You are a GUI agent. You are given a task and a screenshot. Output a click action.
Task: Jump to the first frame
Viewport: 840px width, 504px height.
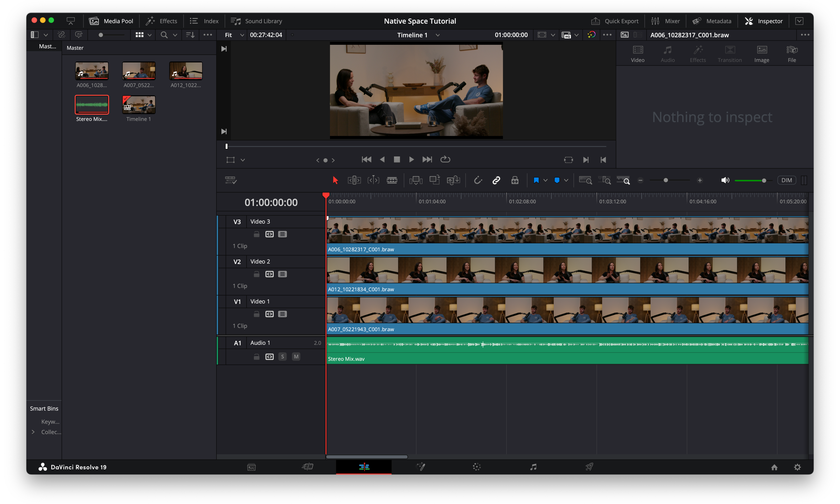click(366, 159)
